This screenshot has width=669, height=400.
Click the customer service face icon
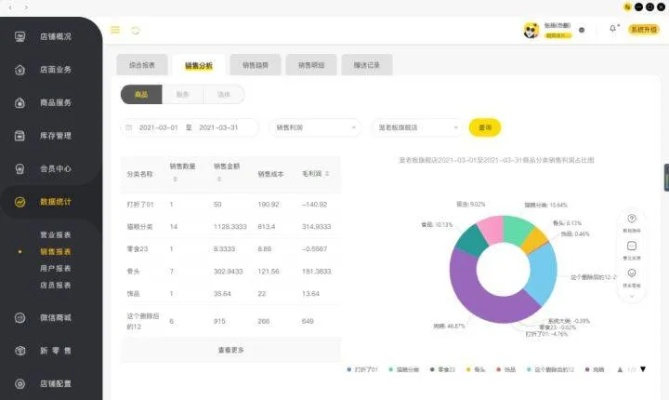click(632, 273)
